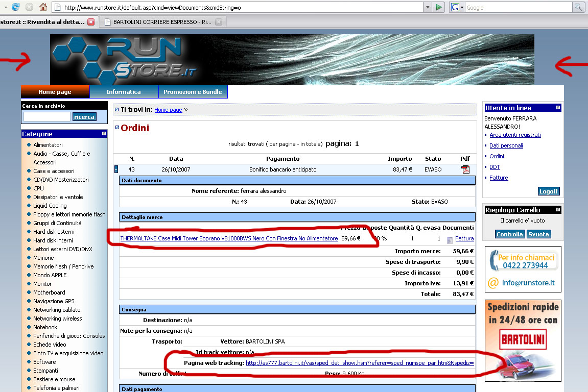
Task: Click the archive search text field
Action: click(x=46, y=116)
